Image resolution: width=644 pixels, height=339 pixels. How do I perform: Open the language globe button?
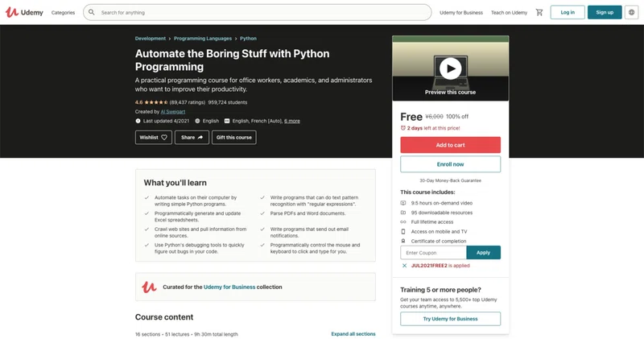(x=632, y=12)
